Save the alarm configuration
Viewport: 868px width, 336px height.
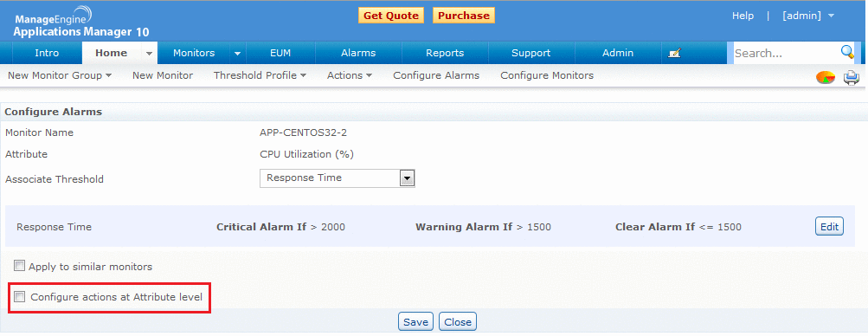pyautogui.click(x=415, y=321)
